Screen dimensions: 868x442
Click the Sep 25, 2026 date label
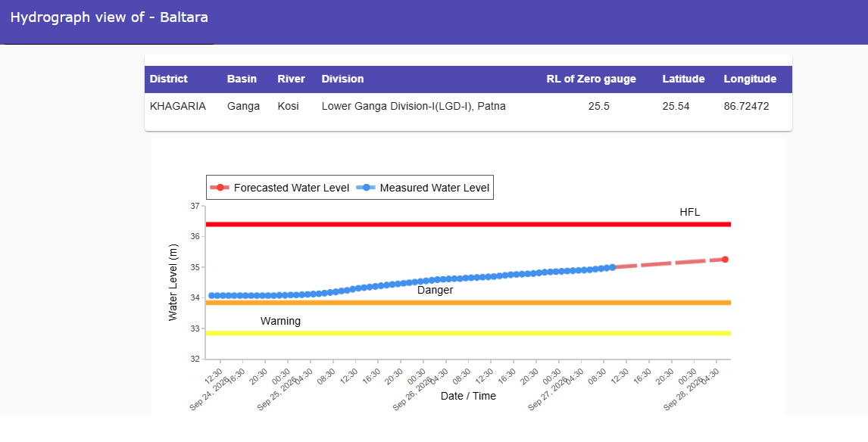point(276,393)
